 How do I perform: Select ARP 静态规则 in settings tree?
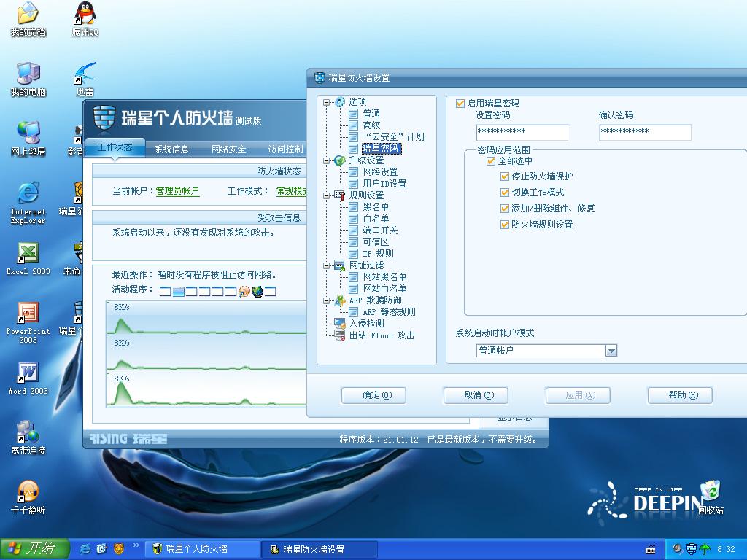[390, 312]
